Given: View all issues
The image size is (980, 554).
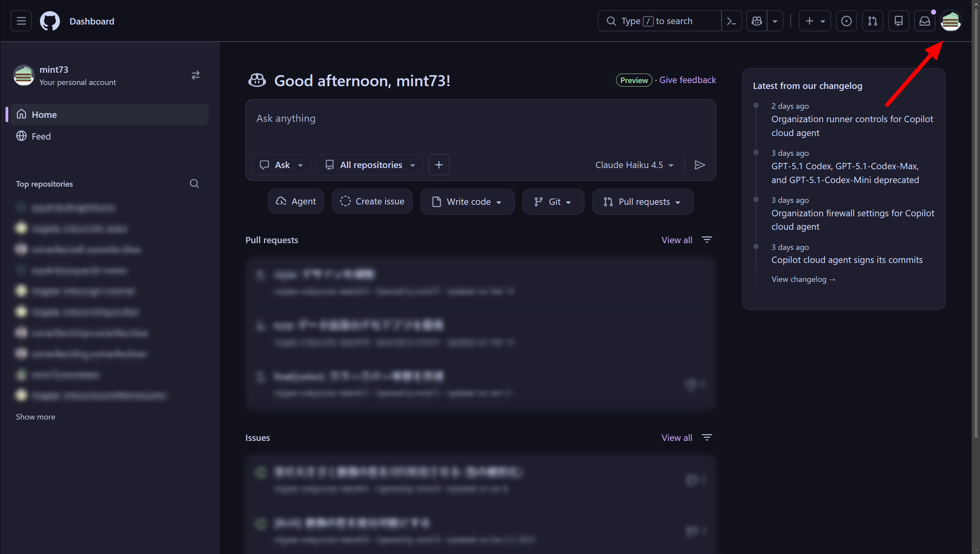Looking at the screenshot, I should pos(677,438).
